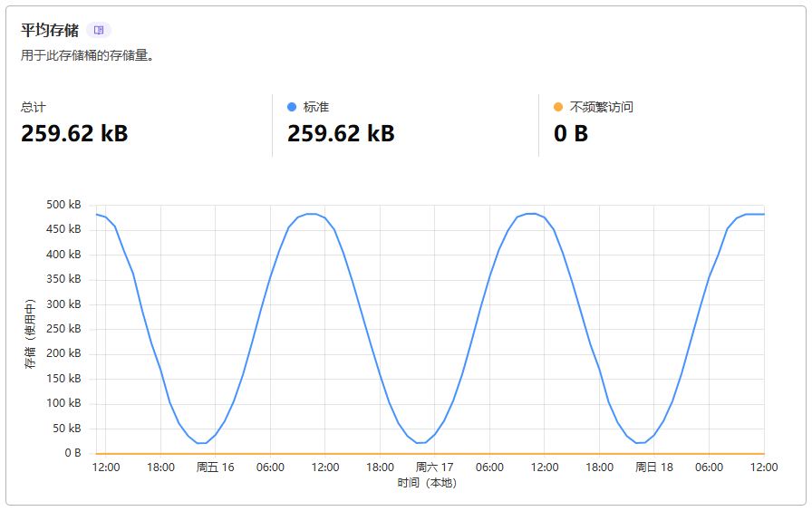Click the 500 kB y-axis label

coord(63,205)
